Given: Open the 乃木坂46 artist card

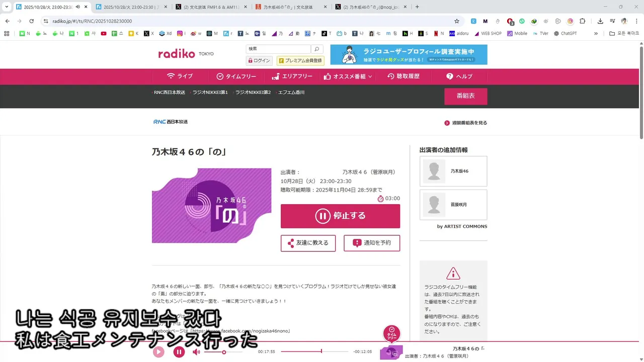Looking at the screenshot, I should coord(453,171).
